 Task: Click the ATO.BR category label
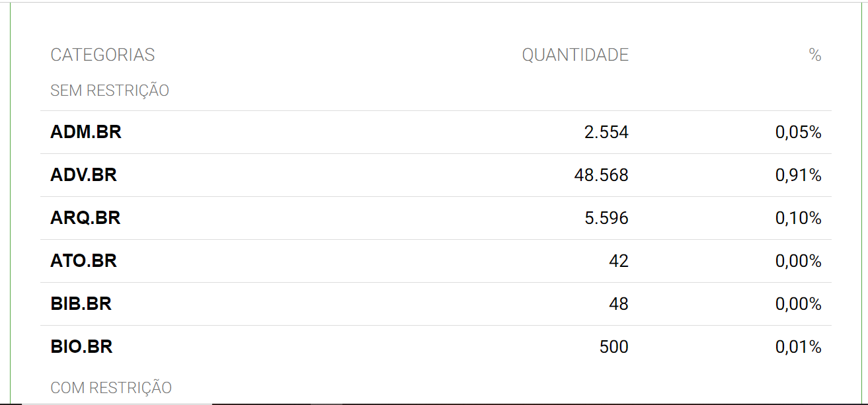(x=84, y=261)
